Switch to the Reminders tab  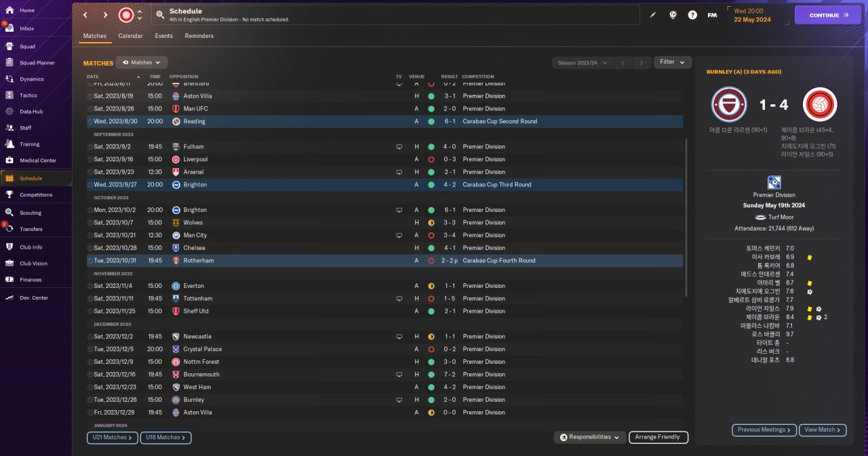(199, 36)
